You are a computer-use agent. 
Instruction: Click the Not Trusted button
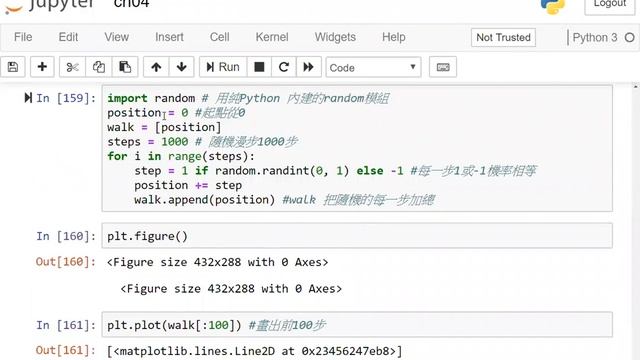pos(503,38)
